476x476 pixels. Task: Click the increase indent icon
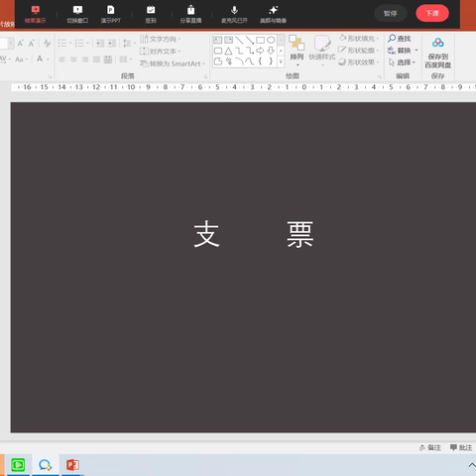pyautogui.click(x=112, y=43)
